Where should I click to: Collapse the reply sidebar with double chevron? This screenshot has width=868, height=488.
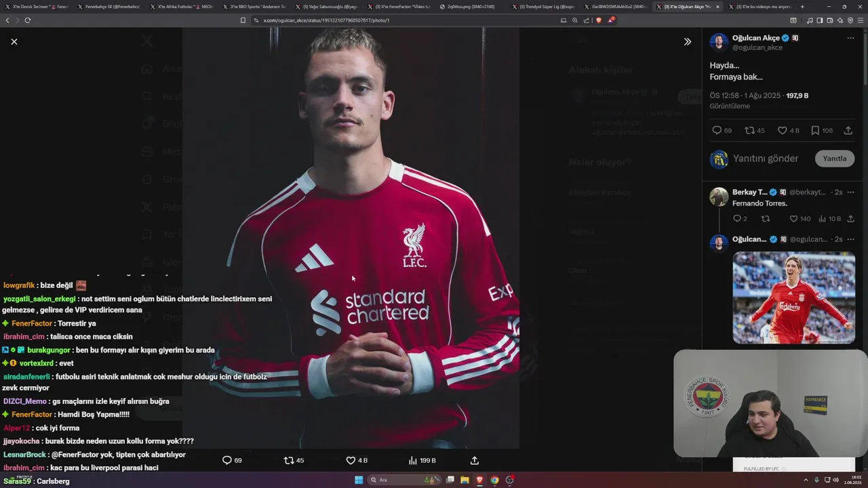(687, 41)
